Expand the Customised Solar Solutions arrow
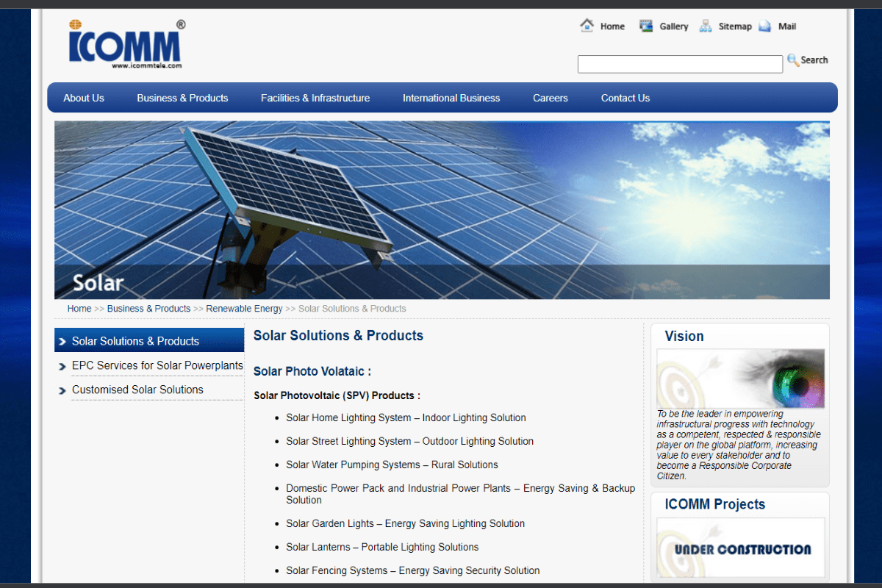This screenshot has height=588, width=882. pos(62,390)
